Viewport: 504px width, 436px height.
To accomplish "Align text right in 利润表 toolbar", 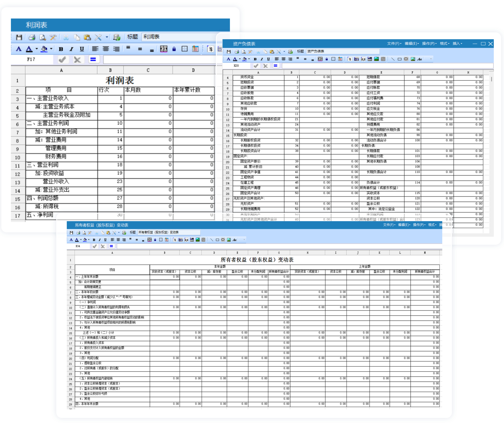I will [116, 49].
